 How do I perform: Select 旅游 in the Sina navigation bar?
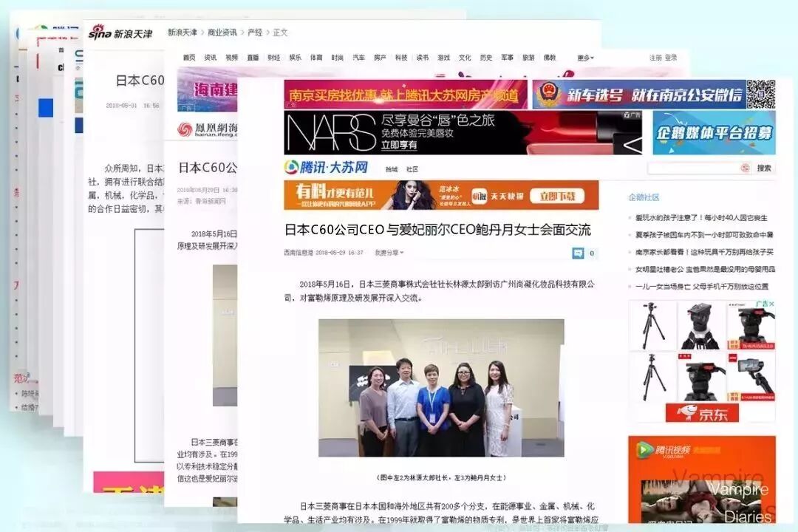pyautogui.click(x=528, y=58)
